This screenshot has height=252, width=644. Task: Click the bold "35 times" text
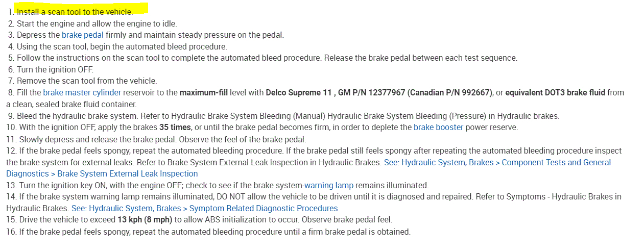pos(175,128)
